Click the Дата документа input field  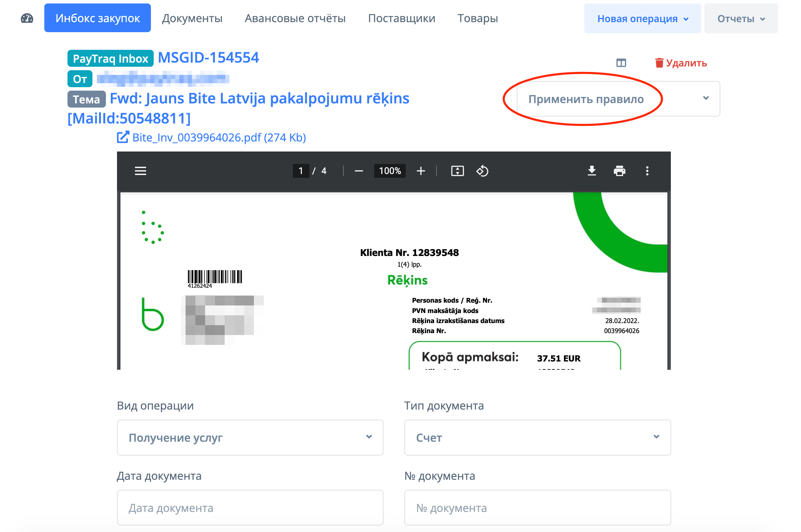250,508
